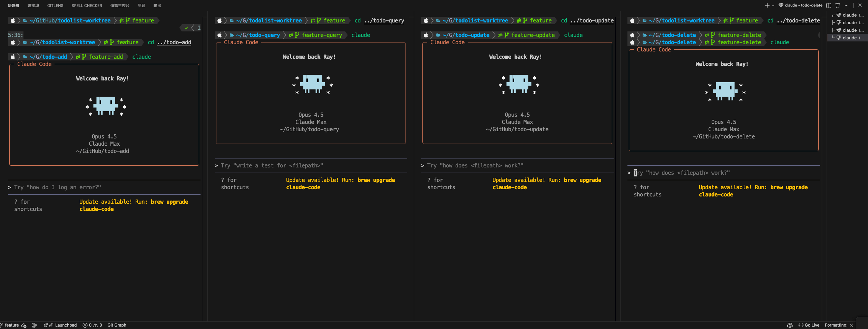Create a new terminal with the plus icon
This screenshot has height=329, width=868.
[x=767, y=6]
